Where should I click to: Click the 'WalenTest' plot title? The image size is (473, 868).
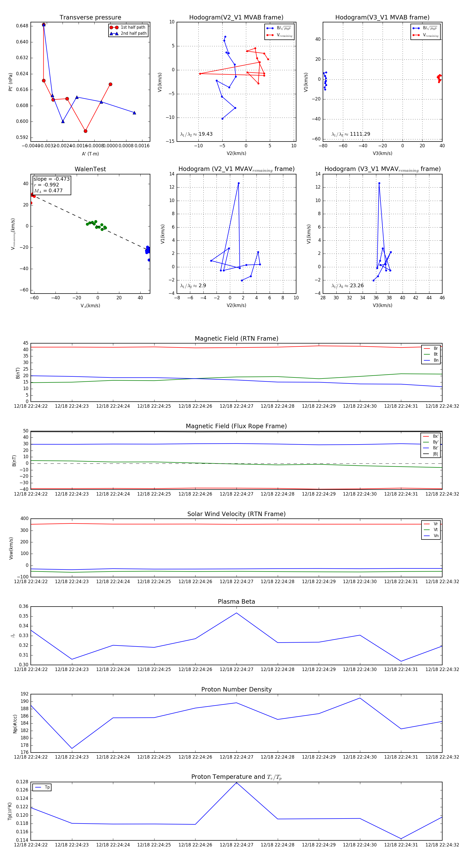90,169
